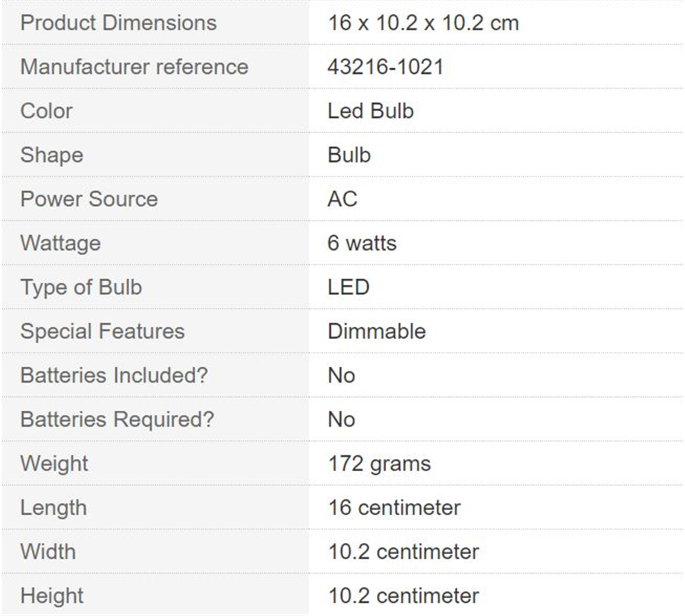685x616 pixels.
Task: Select the AC power source value
Action: pos(342,199)
